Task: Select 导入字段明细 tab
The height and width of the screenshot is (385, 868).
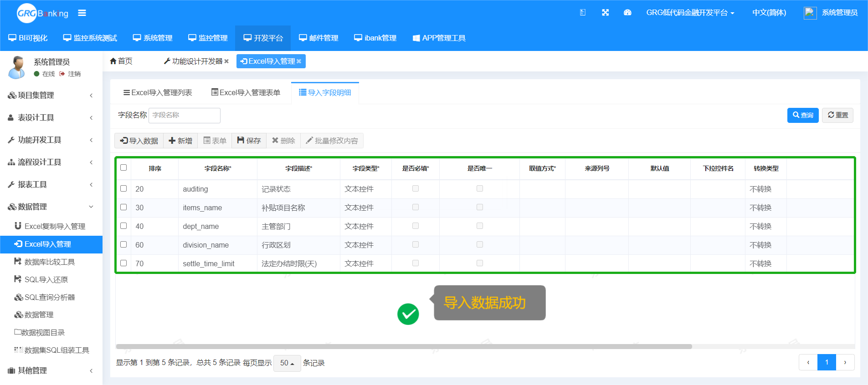Action: pos(325,92)
